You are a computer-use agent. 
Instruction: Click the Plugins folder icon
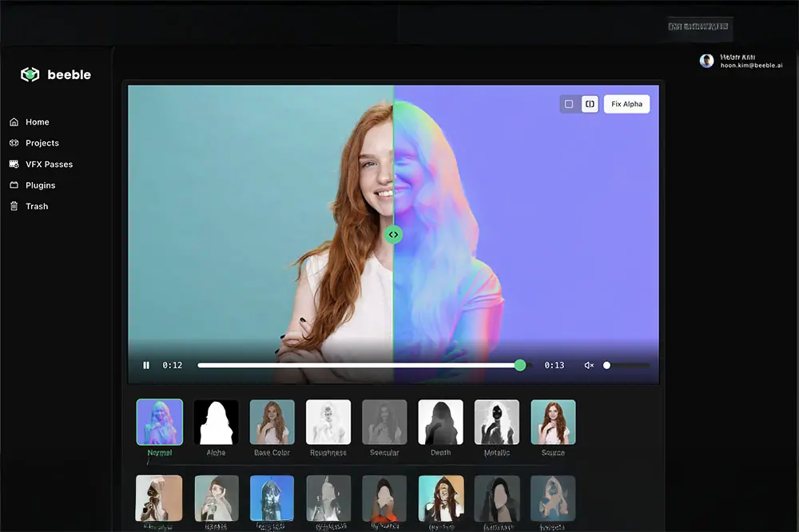click(14, 185)
